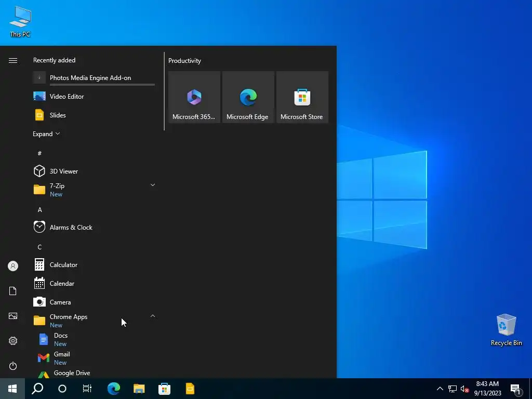Show hidden system tray icons
This screenshot has height=399, width=532.
[x=440, y=389]
